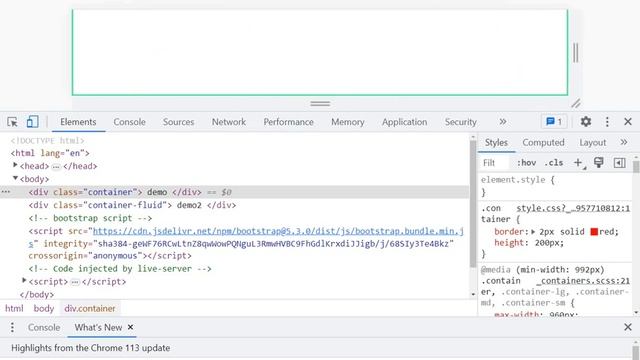
Task: Collapse the body element node
Action: click(x=15, y=178)
